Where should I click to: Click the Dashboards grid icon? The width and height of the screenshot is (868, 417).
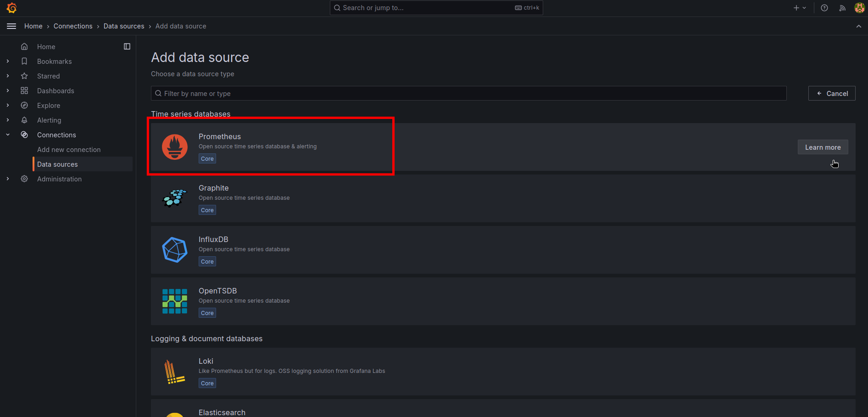[x=24, y=90]
